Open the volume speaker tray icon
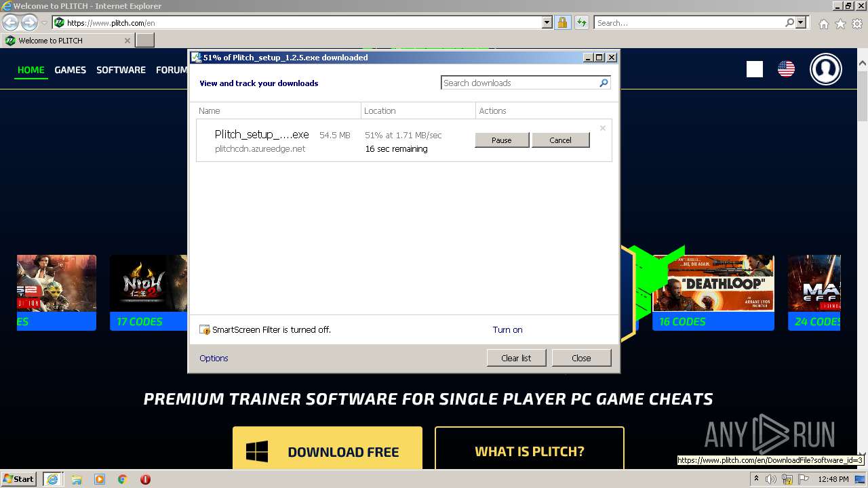Viewport: 868px width, 488px height. click(771, 479)
